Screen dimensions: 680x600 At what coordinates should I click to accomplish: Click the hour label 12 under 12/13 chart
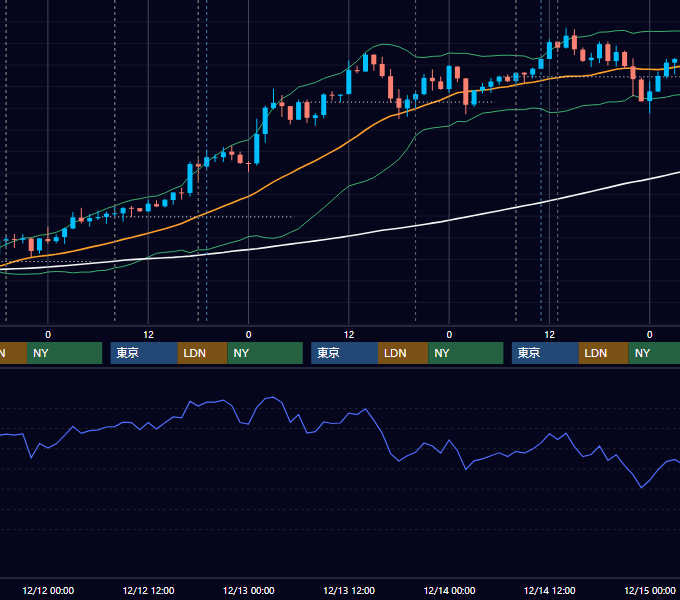point(349,335)
